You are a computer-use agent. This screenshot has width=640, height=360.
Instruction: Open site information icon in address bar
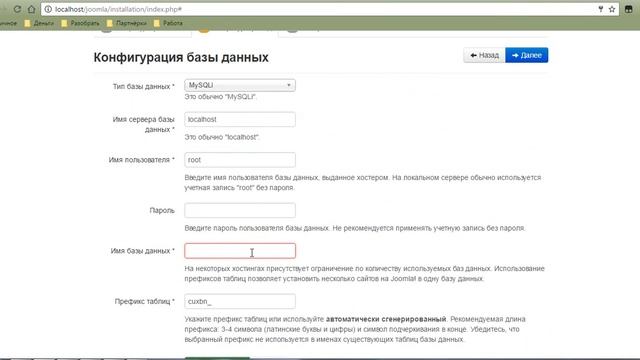pyautogui.click(x=48, y=9)
